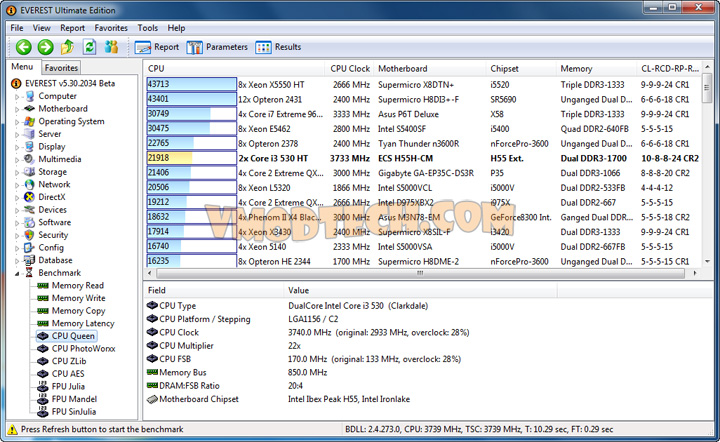Screen dimensions: 720x442
Task: Switch to the Menu tab in the side panel
Action: click(22, 67)
